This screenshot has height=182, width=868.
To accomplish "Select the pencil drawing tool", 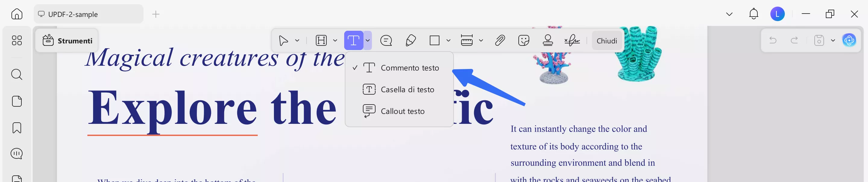I will 410,41.
